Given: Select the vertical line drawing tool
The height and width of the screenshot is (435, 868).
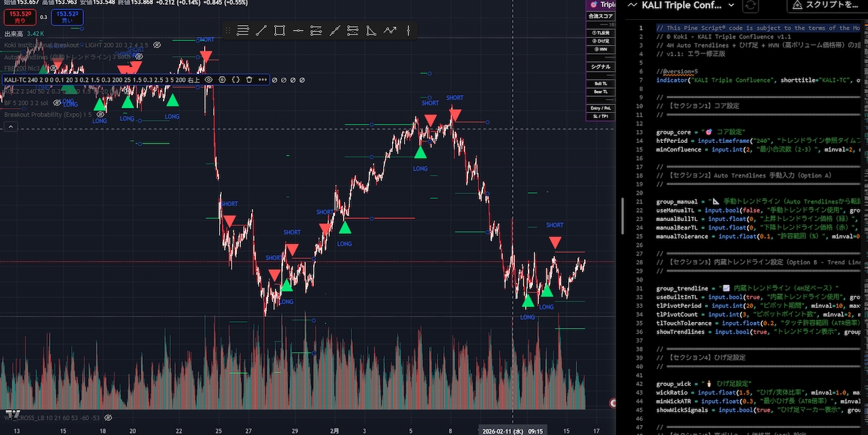Looking at the screenshot, I should click(408, 31).
